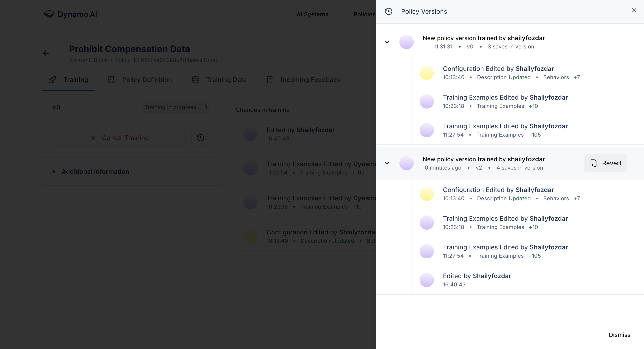The height and width of the screenshot is (349, 644).
Task: Click Configuration Edited card in Changes in training
Action: point(305,236)
